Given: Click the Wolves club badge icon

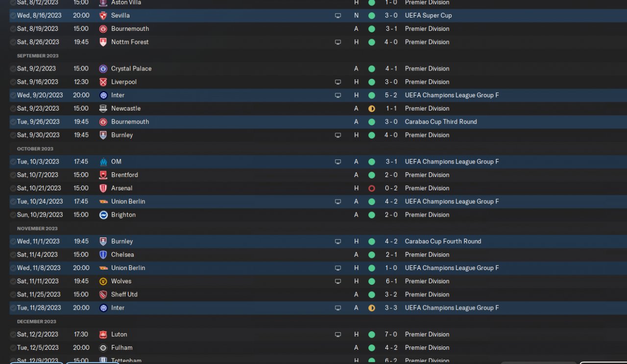Looking at the screenshot, I should tap(103, 281).
